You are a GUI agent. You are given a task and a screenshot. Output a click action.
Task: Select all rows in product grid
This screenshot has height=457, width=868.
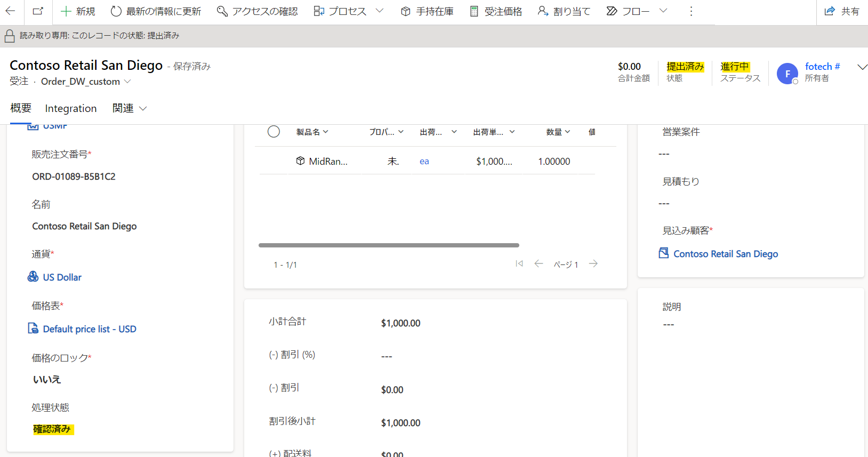(x=274, y=132)
